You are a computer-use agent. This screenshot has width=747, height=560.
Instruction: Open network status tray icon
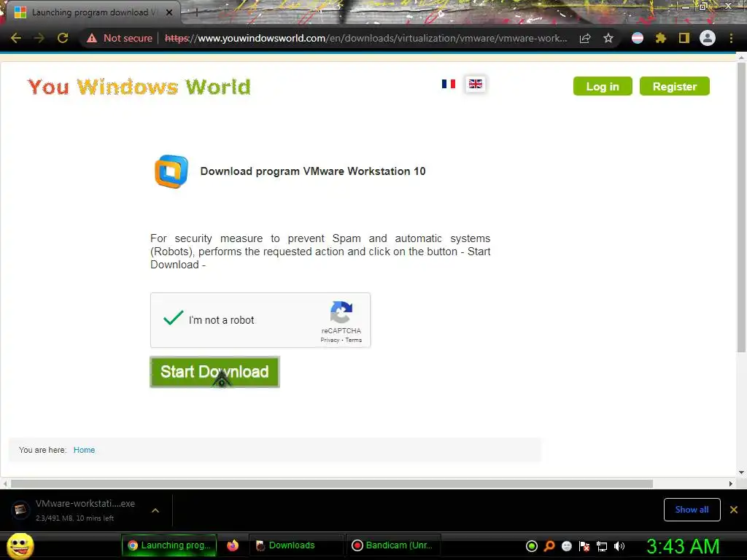pyautogui.click(x=602, y=546)
